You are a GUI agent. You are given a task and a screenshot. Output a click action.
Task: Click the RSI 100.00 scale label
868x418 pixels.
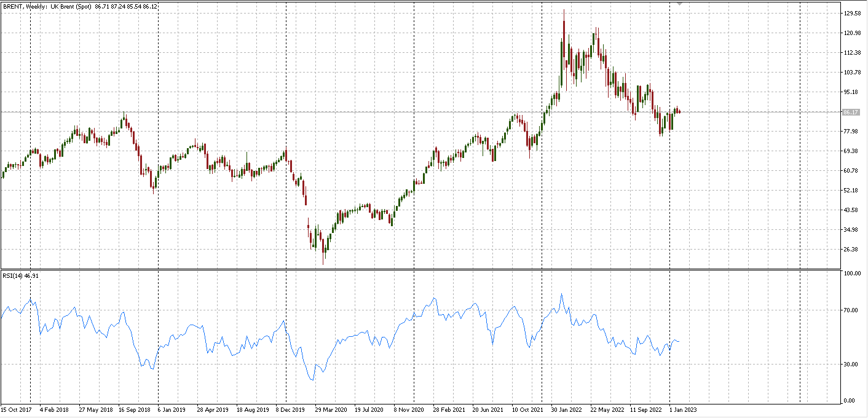[x=852, y=274]
